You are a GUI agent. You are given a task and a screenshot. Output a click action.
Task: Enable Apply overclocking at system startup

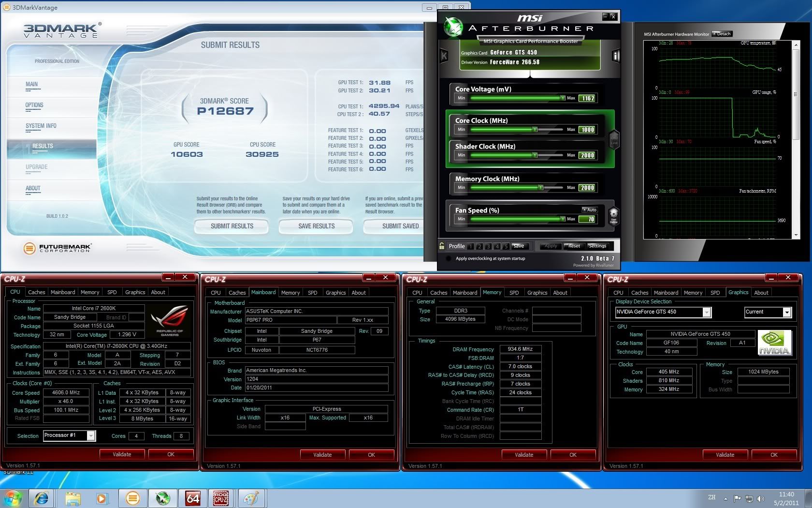pos(448,258)
